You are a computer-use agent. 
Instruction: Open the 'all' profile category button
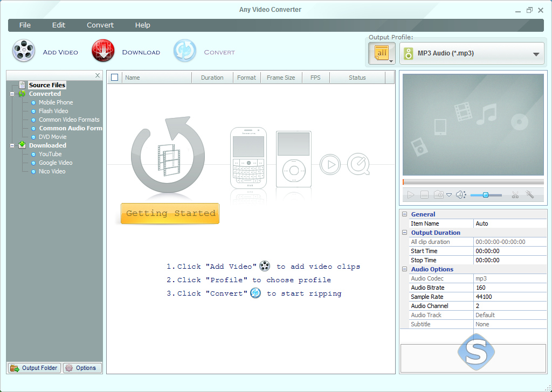tap(382, 54)
